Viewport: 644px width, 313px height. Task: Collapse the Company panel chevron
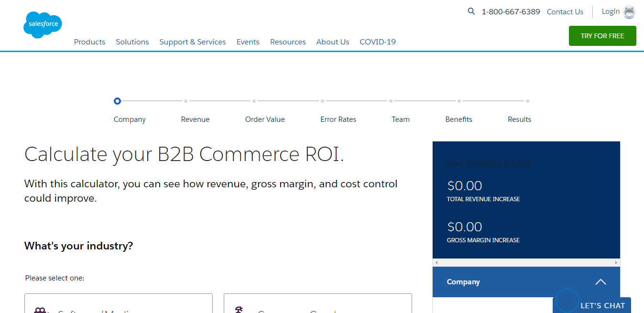(600, 282)
